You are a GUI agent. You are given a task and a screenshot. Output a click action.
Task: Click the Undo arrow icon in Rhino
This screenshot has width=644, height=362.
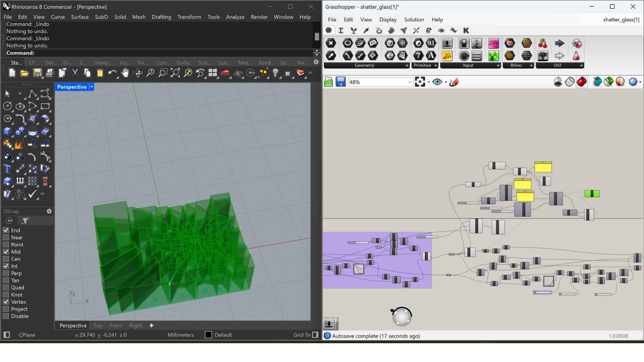click(113, 73)
